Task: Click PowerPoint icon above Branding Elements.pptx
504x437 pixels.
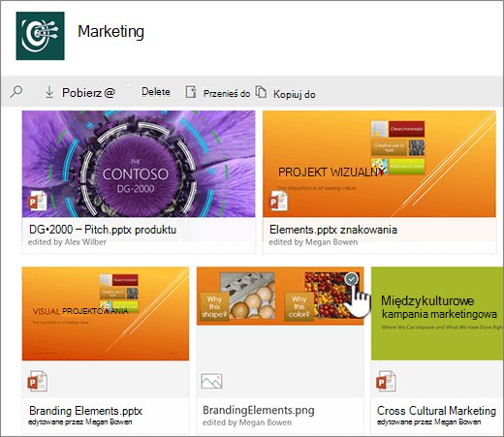Action: coord(38,381)
